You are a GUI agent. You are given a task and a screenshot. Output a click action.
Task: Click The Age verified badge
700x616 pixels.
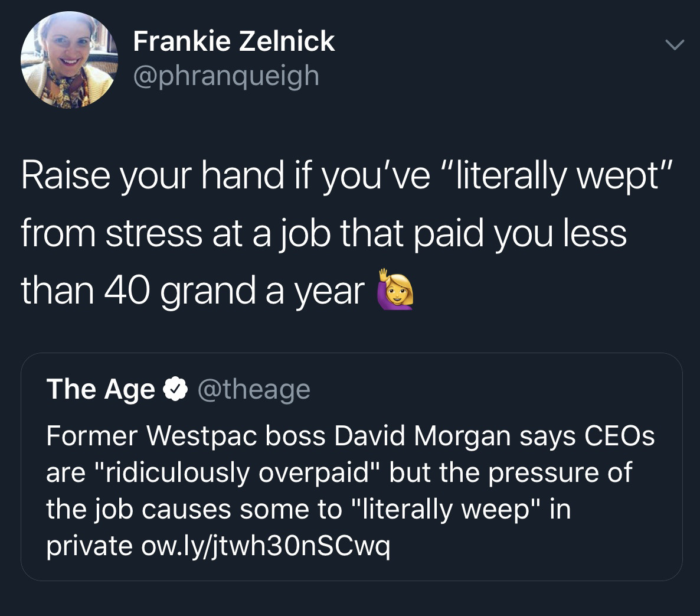[176, 389]
